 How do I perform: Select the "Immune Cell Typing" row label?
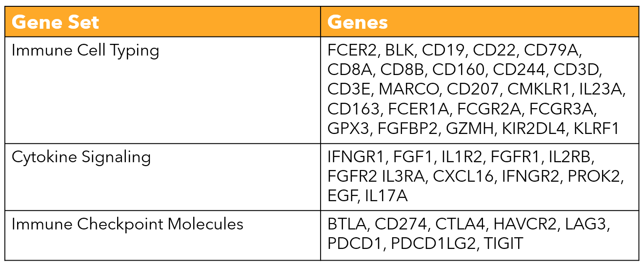85,51
